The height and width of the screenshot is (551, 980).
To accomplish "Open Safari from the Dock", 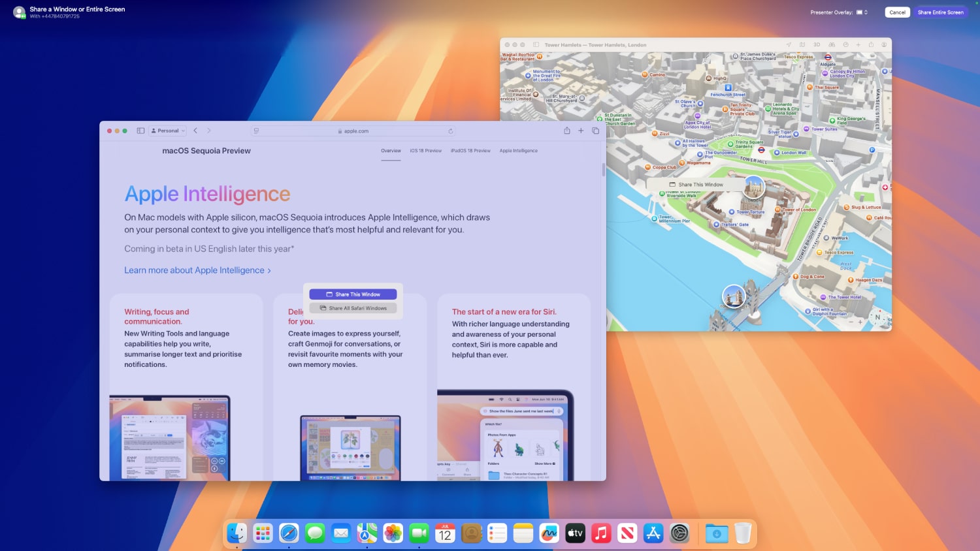I will point(289,533).
